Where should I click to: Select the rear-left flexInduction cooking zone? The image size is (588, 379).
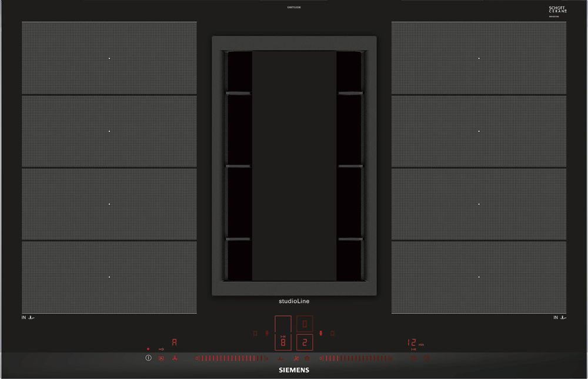point(109,57)
